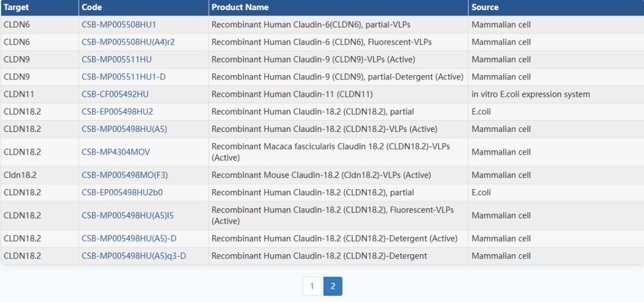This screenshot has width=644, height=302.
Task: Select the CSB-MP005498HU(A5)I5 code link
Action: (128, 215)
